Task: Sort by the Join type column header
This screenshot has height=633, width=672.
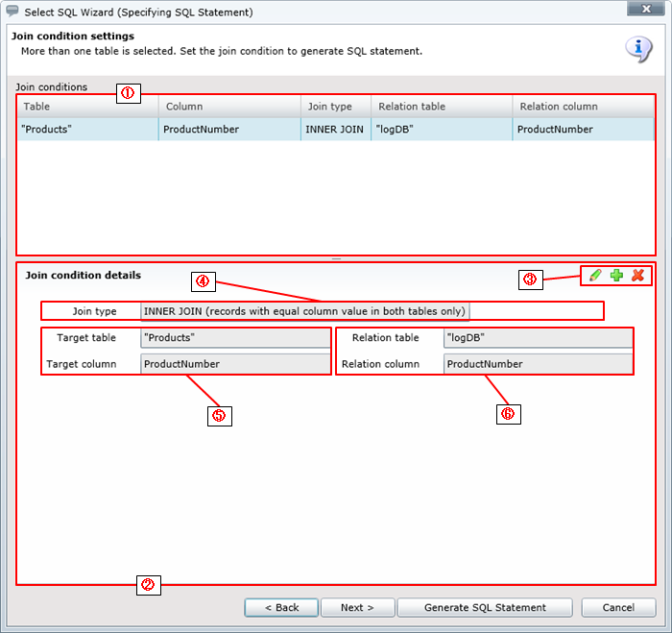Action: [x=335, y=106]
